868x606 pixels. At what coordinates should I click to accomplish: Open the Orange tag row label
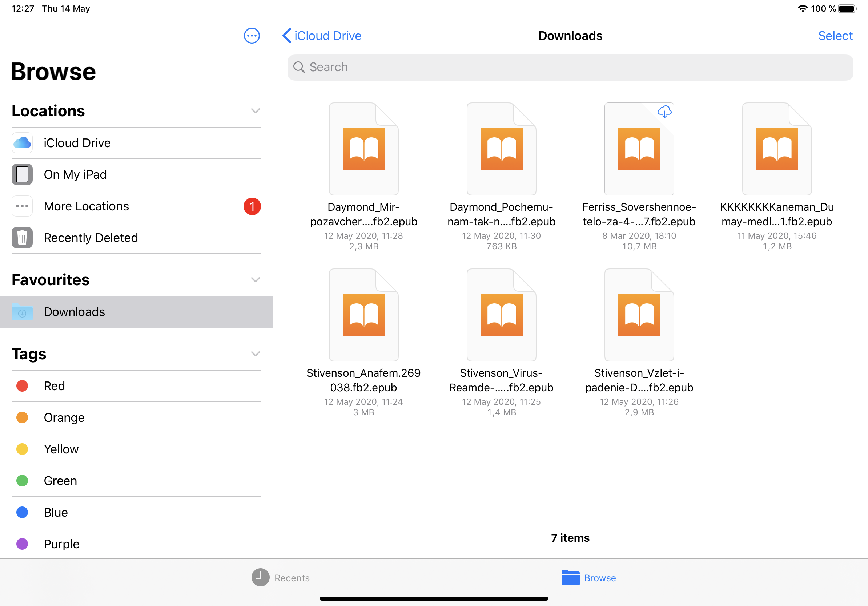click(64, 418)
